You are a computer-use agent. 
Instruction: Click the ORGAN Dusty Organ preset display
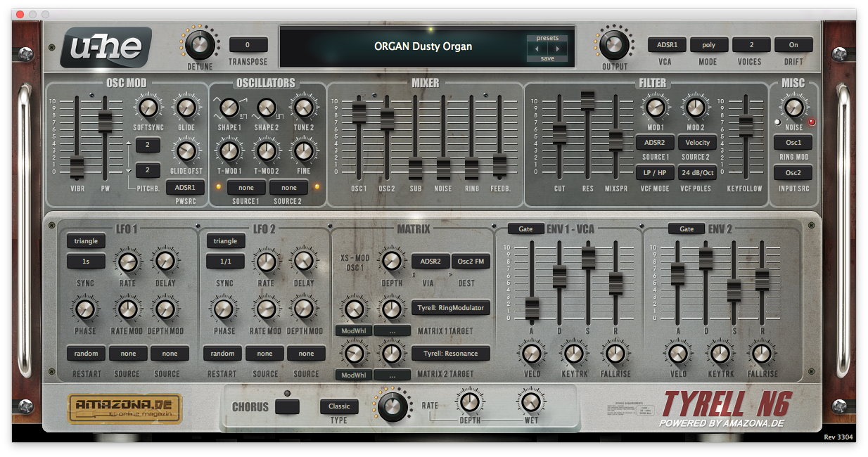coord(422,47)
